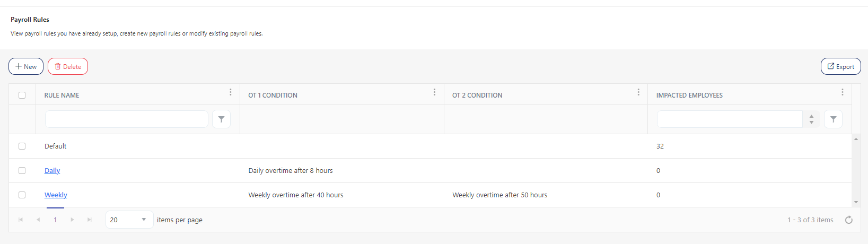Increase the Impacted Employees filter value

(811, 116)
